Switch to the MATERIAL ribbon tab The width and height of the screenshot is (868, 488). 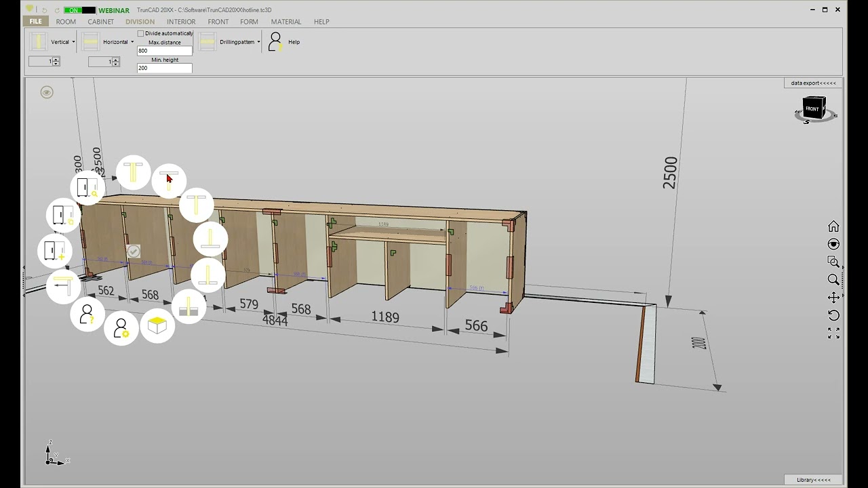click(x=285, y=22)
